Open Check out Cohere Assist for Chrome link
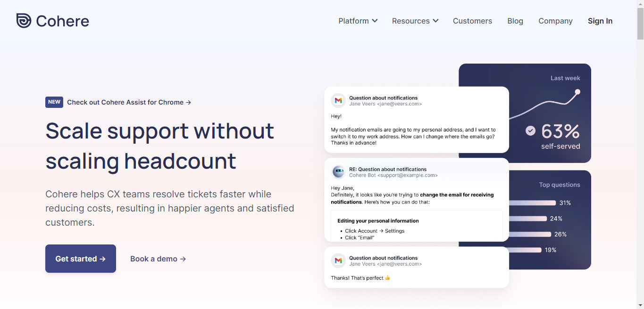The width and height of the screenshot is (644, 309). click(129, 102)
